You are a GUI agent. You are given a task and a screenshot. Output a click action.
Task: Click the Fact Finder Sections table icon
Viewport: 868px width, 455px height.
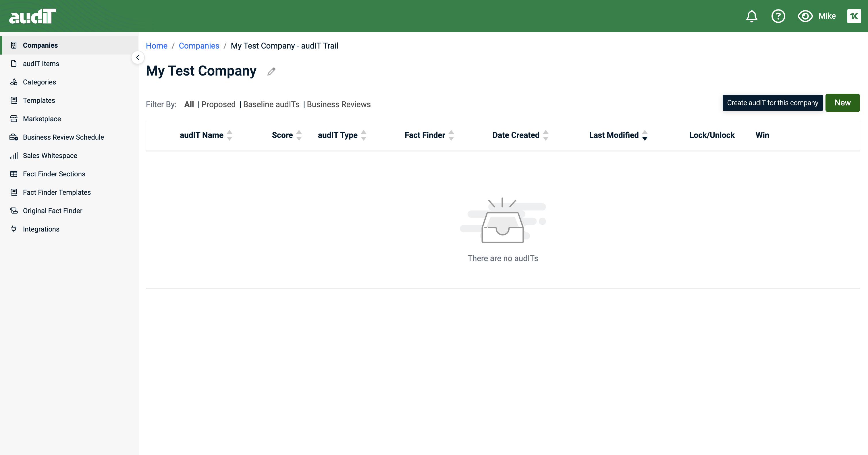point(14,174)
